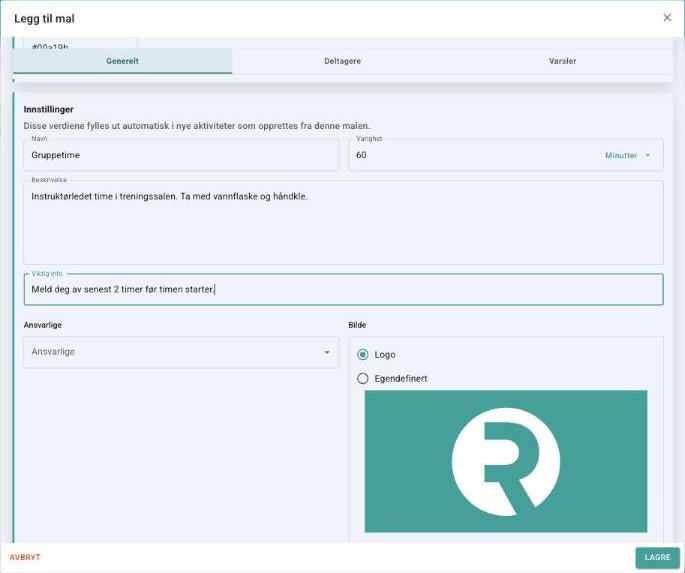This screenshot has height=573, width=685.
Task: Open the Varsler tab
Action: [x=562, y=61]
